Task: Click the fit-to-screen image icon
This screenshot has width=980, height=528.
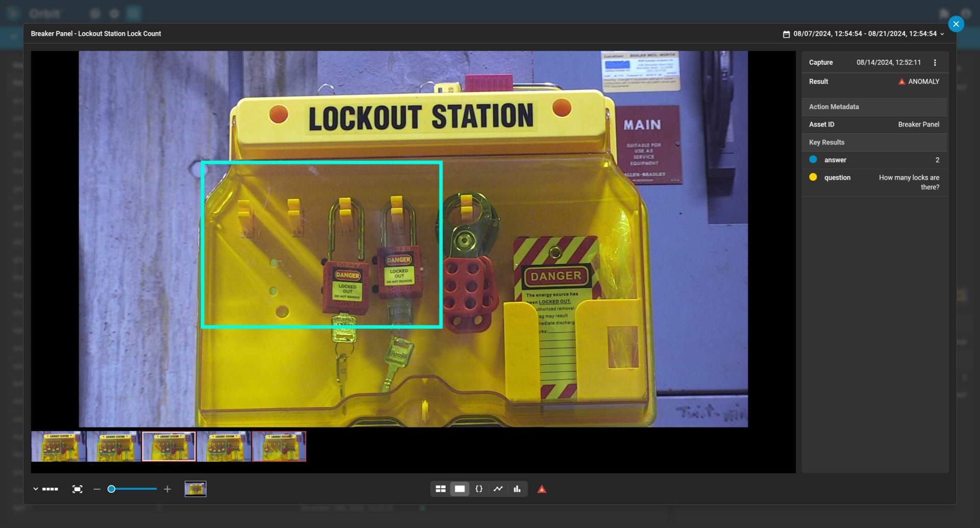Action: click(77, 489)
